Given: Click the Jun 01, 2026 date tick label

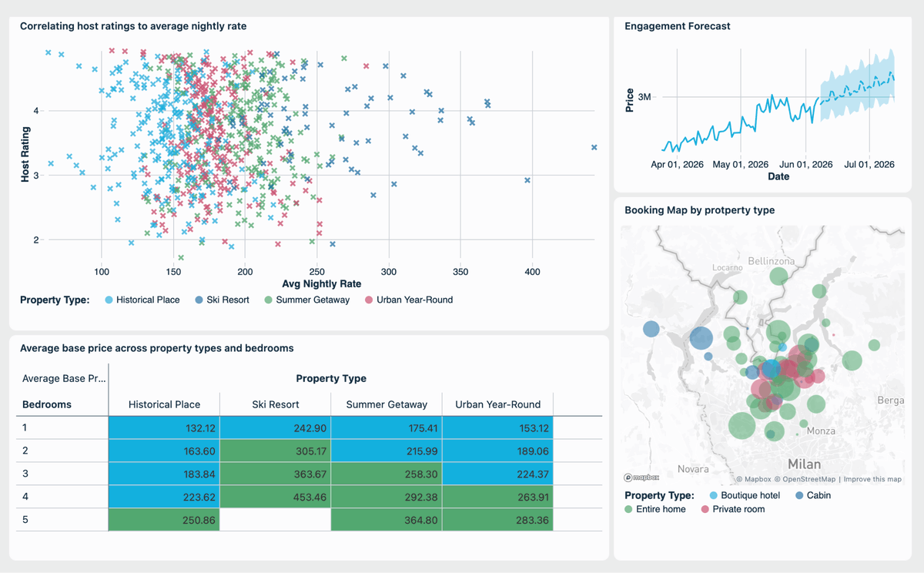Looking at the screenshot, I should pyautogui.click(x=805, y=164).
